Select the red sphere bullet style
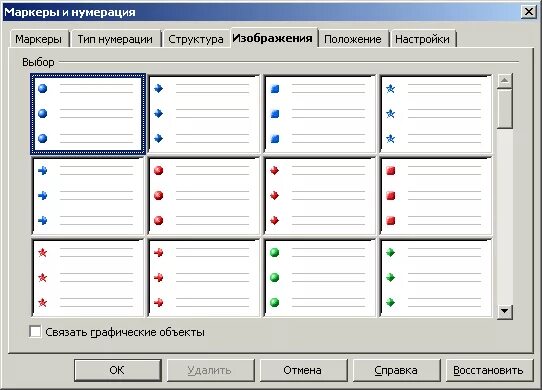 pos(204,196)
